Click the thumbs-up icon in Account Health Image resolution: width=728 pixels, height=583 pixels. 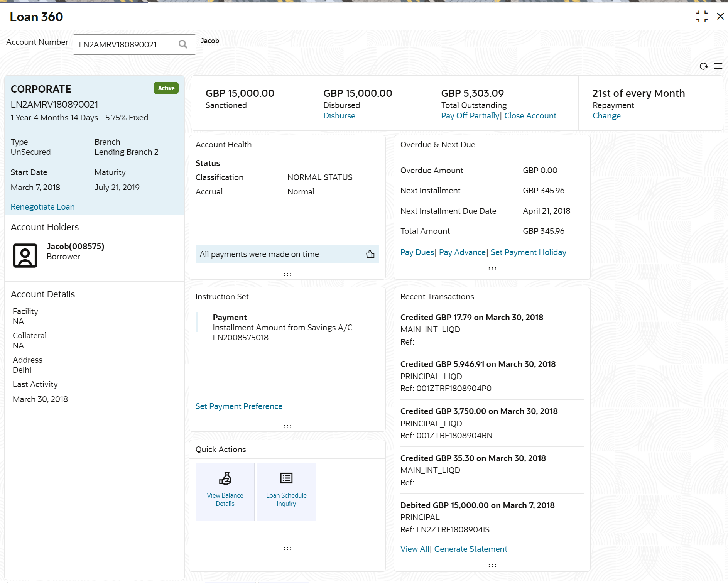pyautogui.click(x=370, y=254)
